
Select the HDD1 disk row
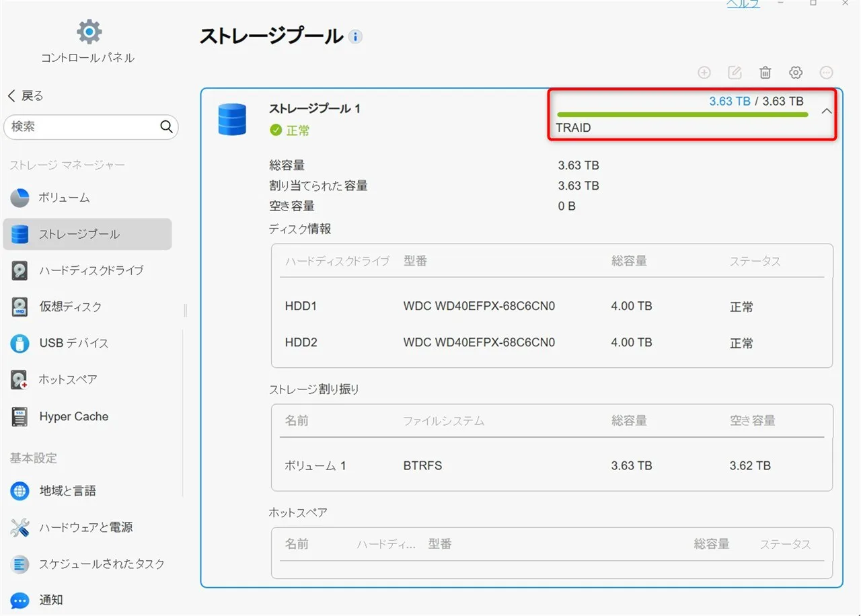coord(552,307)
